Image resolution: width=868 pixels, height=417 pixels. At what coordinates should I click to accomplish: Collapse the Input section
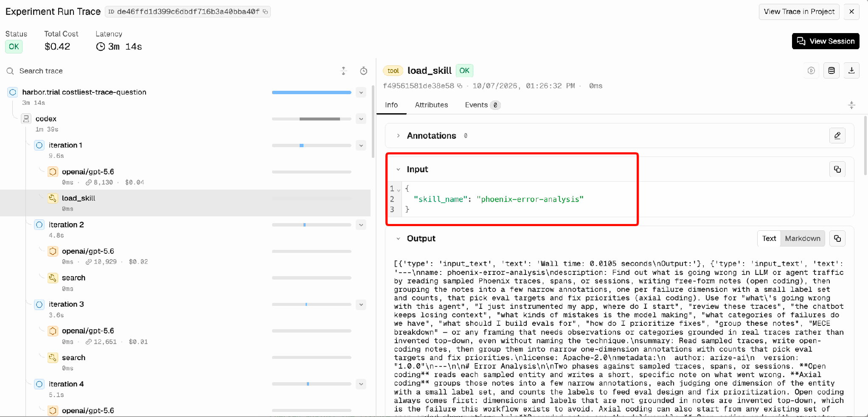tap(398, 169)
